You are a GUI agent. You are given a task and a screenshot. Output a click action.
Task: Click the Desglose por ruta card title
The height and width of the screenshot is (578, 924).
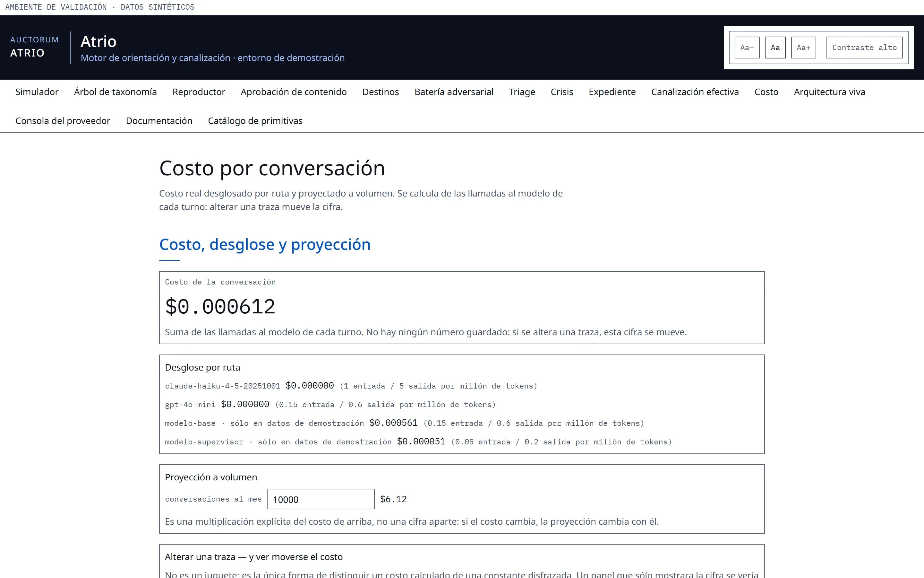(202, 367)
